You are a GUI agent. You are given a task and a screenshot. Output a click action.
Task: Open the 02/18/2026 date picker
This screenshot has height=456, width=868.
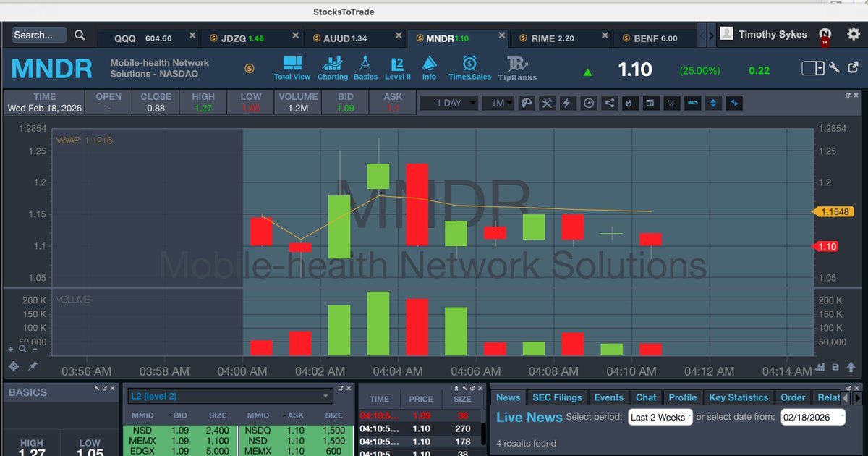[x=813, y=417]
